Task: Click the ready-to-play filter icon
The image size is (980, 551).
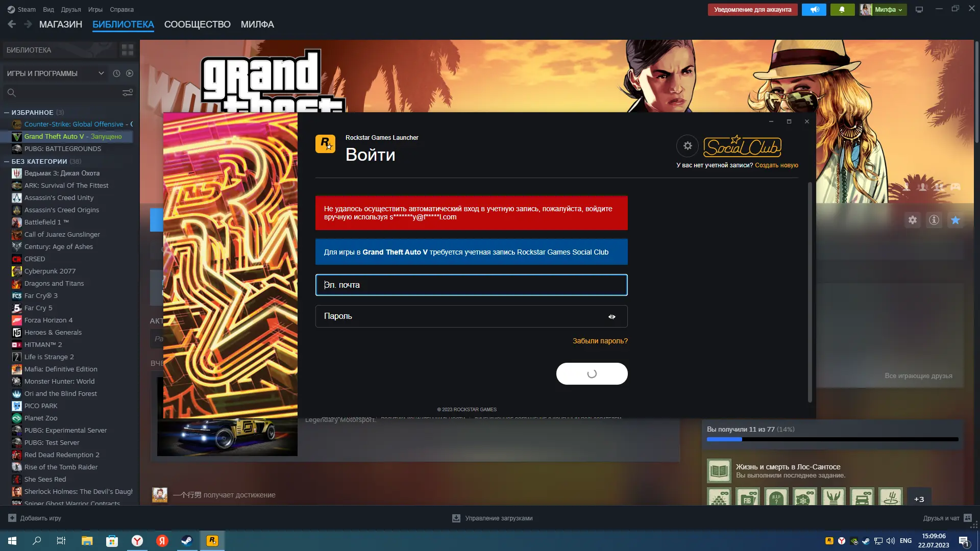Action: coord(130,73)
